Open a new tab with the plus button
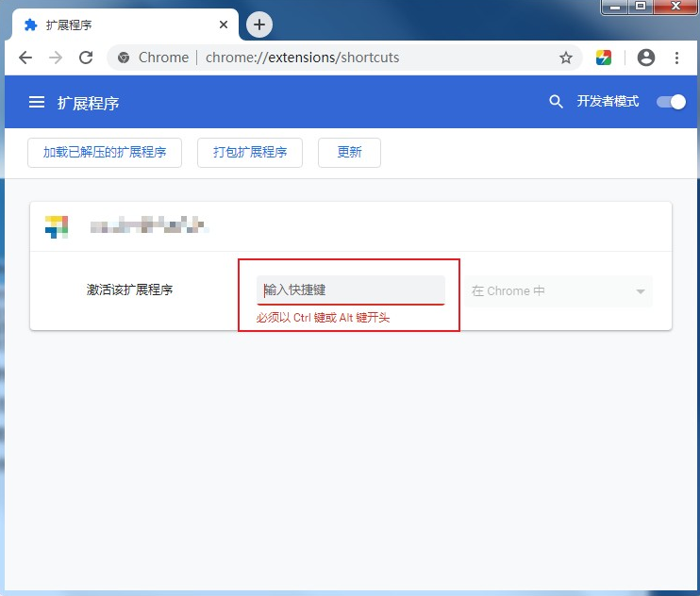 pos(259,25)
